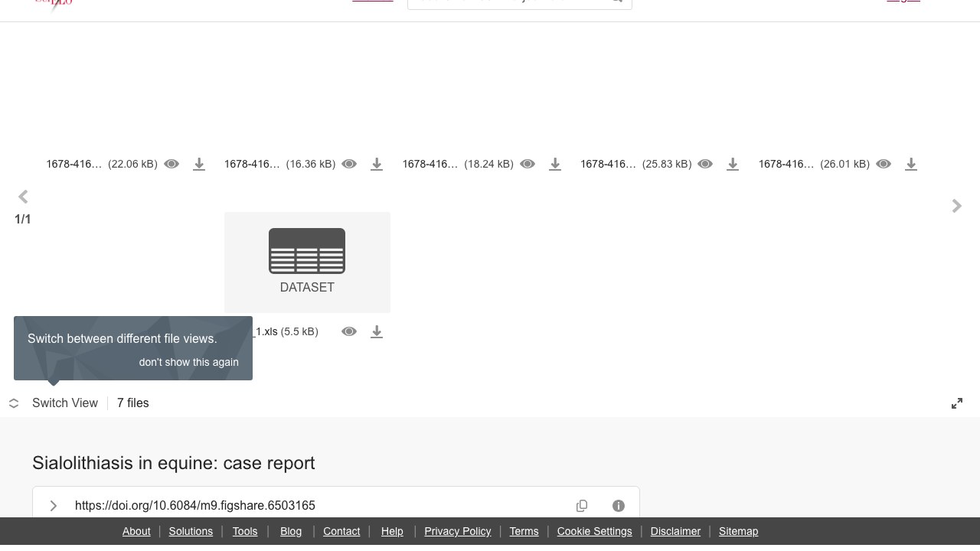
Task: Enter fullscreen file viewer mode
Action: (x=957, y=403)
